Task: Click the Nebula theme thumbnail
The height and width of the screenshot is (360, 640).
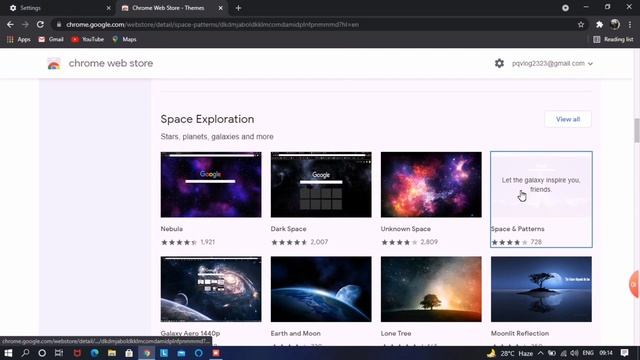Action: [x=211, y=184]
